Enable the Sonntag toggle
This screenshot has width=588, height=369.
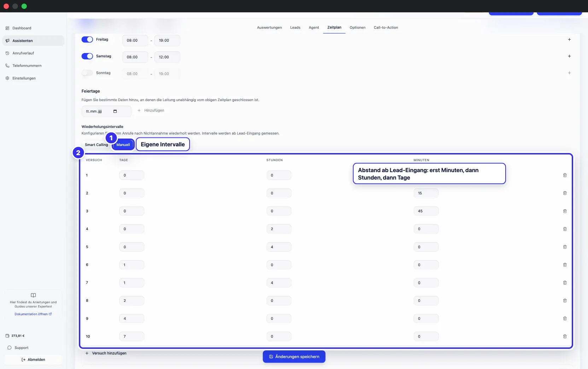click(87, 73)
